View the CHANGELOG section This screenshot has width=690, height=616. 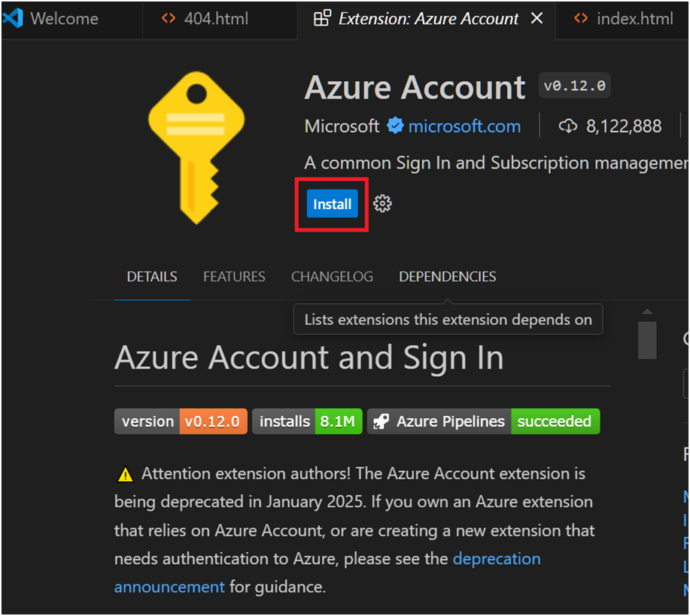(x=332, y=277)
